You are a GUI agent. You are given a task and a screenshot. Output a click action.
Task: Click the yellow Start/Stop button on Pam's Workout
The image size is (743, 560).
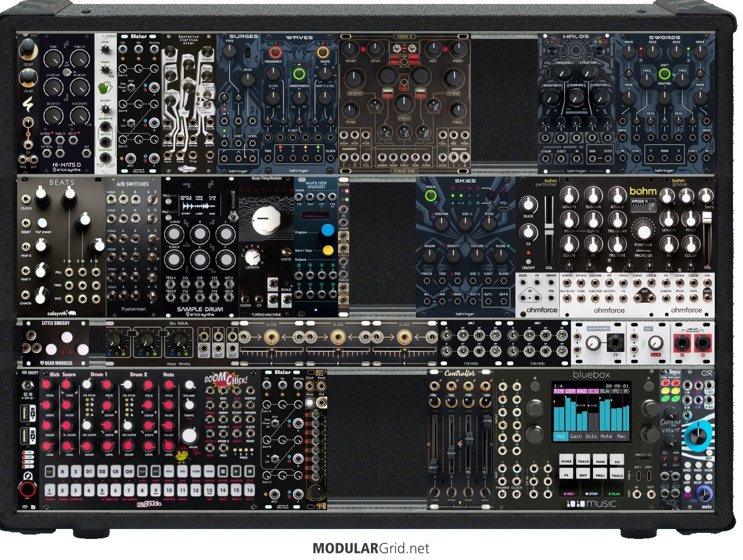coord(328,250)
